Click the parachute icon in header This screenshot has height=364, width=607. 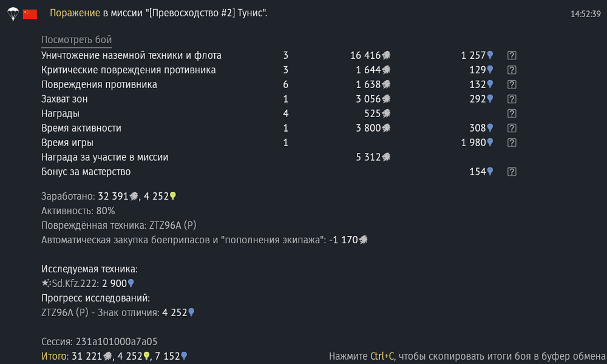(x=13, y=14)
